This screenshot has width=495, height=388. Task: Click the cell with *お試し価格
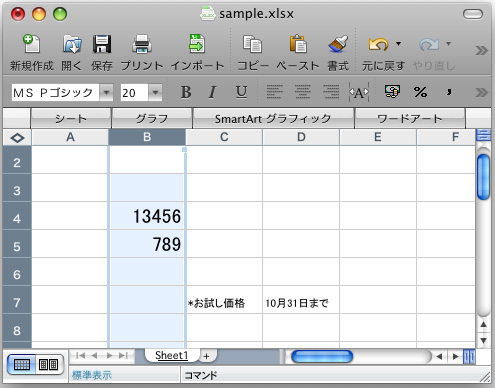tap(224, 300)
